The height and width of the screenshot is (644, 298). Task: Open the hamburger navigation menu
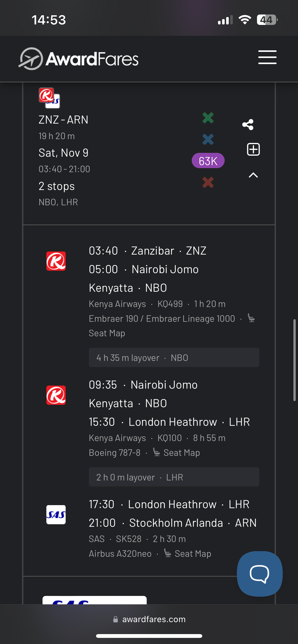coord(267,57)
